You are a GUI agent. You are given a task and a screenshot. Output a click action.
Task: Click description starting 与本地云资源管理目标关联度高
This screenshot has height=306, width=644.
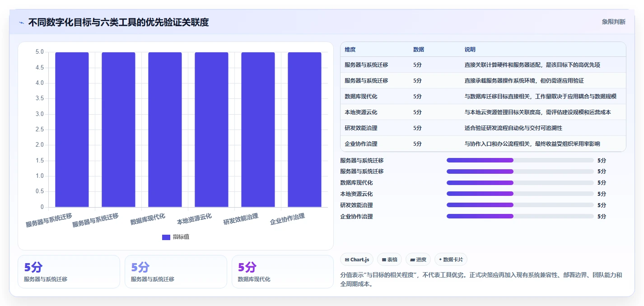[538, 112]
